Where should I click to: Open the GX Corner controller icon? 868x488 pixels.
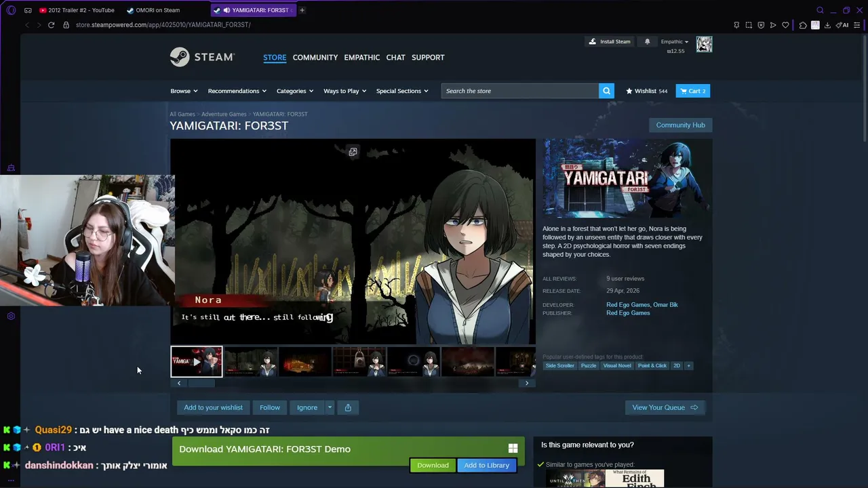[x=28, y=10]
